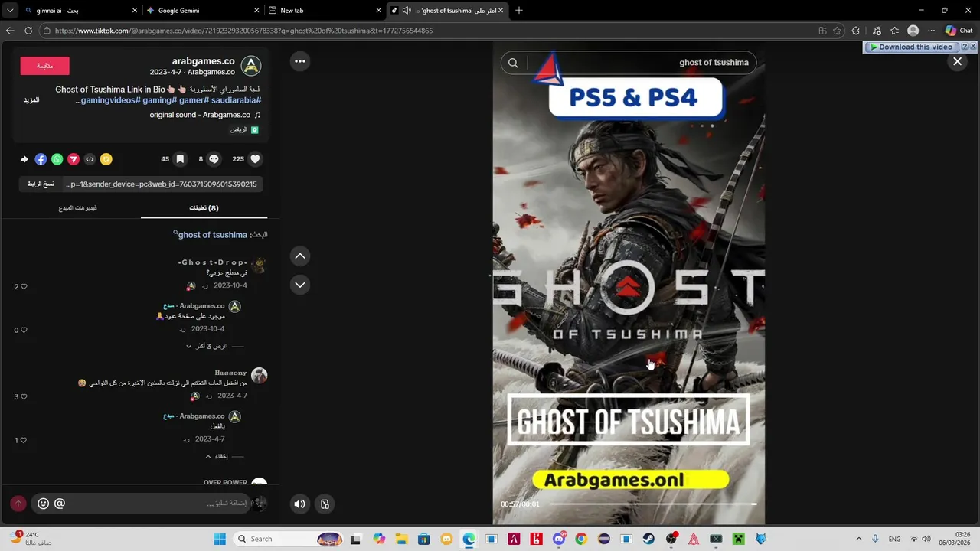Reload the page with the refresh icon
This screenshot has width=980, height=551.
click(x=28, y=31)
